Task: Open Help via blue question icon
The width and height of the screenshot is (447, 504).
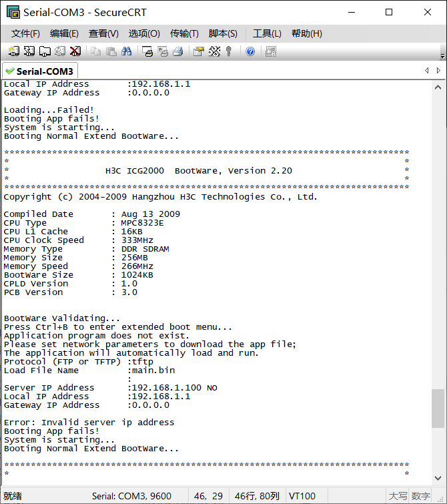Action: pos(250,51)
